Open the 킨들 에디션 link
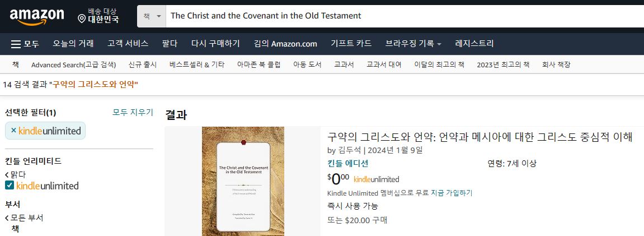 tap(347, 163)
